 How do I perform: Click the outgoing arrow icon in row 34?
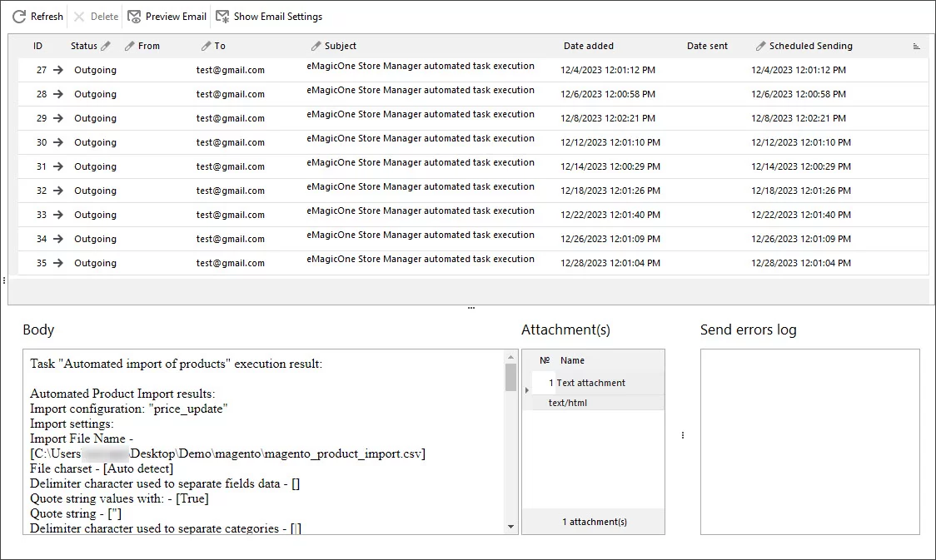coord(58,239)
